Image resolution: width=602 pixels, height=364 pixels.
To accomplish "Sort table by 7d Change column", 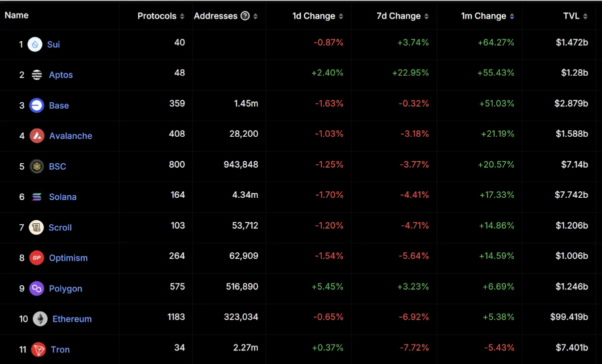I will [403, 16].
